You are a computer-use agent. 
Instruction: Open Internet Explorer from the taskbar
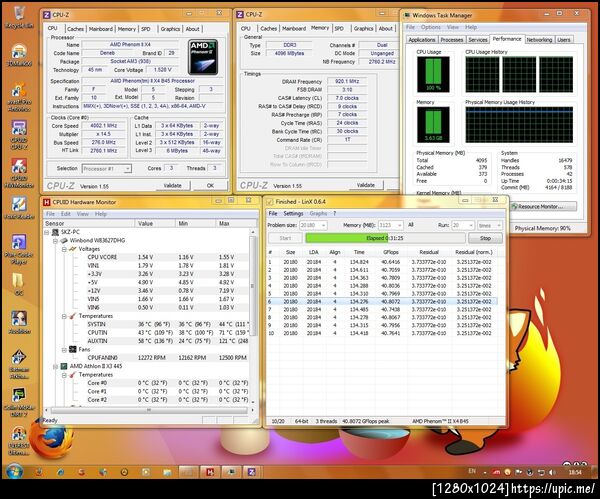click(x=61, y=472)
